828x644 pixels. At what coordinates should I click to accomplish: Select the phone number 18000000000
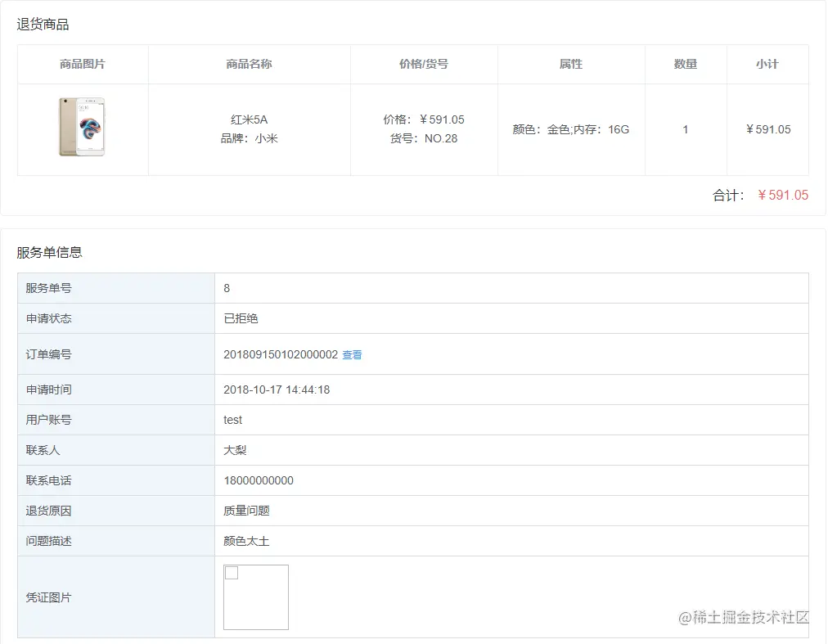click(259, 481)
